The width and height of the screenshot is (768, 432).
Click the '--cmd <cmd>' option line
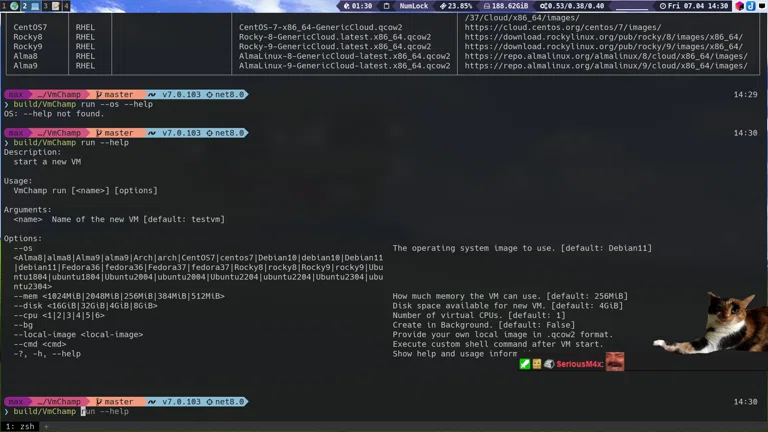point(40,344)
